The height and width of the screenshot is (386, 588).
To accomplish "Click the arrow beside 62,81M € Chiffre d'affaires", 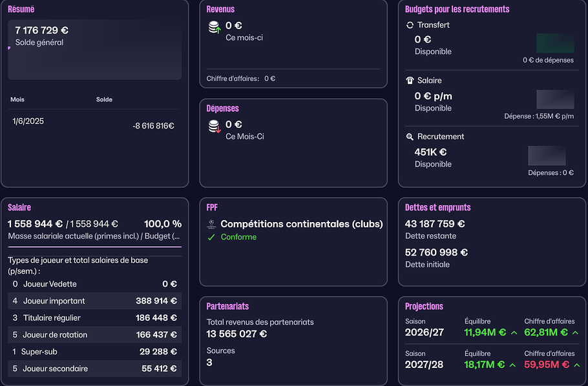I will pyautogui.click(x=576, y=332).
